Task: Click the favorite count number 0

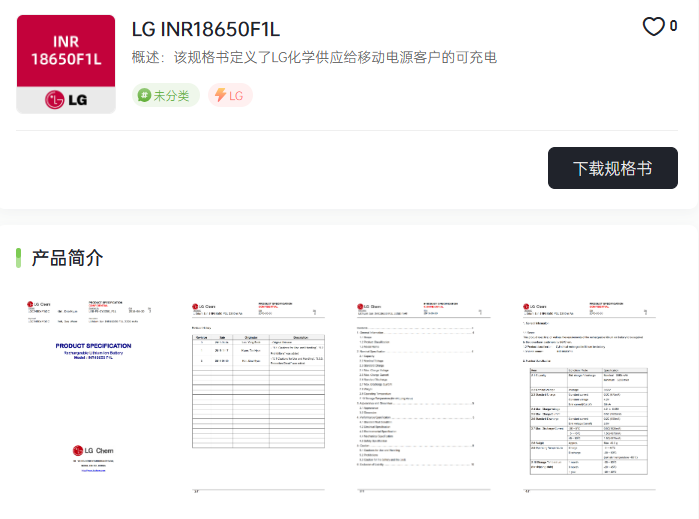Action: click(x=673, y=26)
